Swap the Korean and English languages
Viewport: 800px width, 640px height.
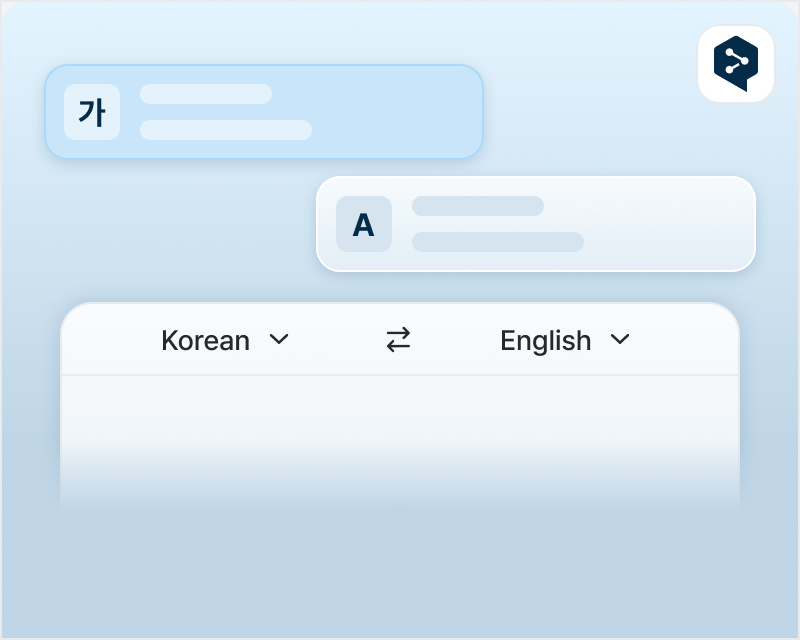click(x=398, y=340)
